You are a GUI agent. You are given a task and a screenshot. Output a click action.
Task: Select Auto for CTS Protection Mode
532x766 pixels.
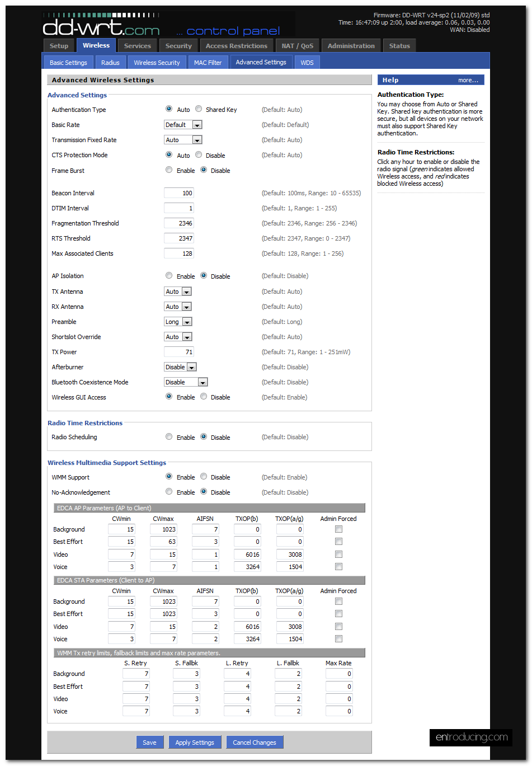(169, 155)
